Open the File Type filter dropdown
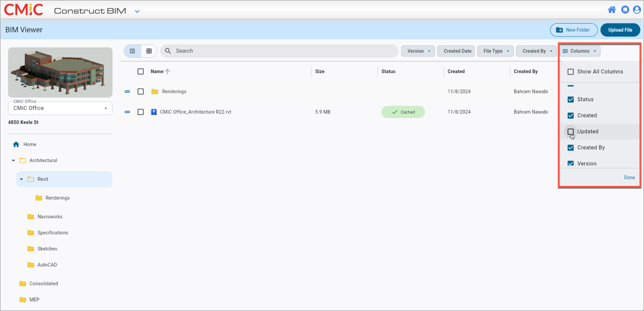This screenshot has height=311, width=644. click(495, 51)
